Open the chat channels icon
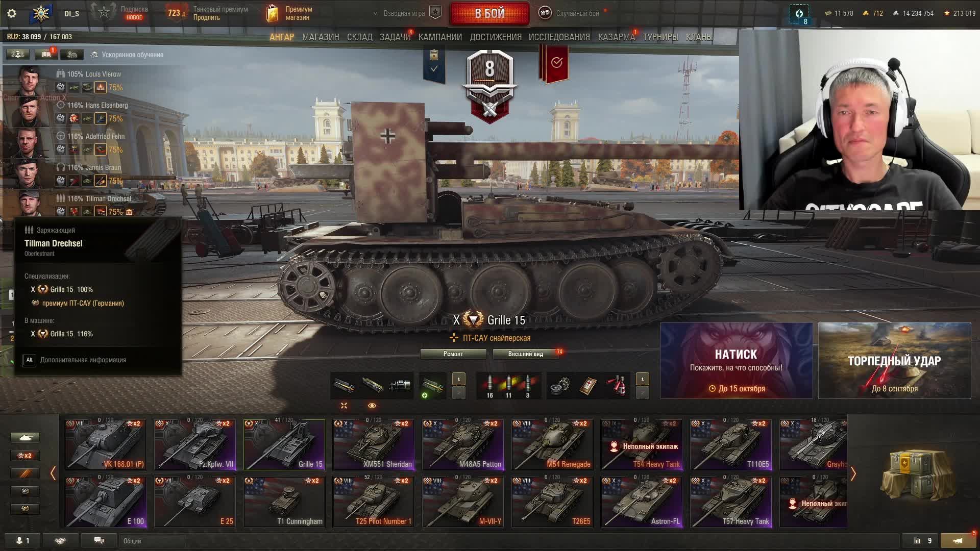Image resolution: width=980 pixels, height=551 pixels. point(99,540)
